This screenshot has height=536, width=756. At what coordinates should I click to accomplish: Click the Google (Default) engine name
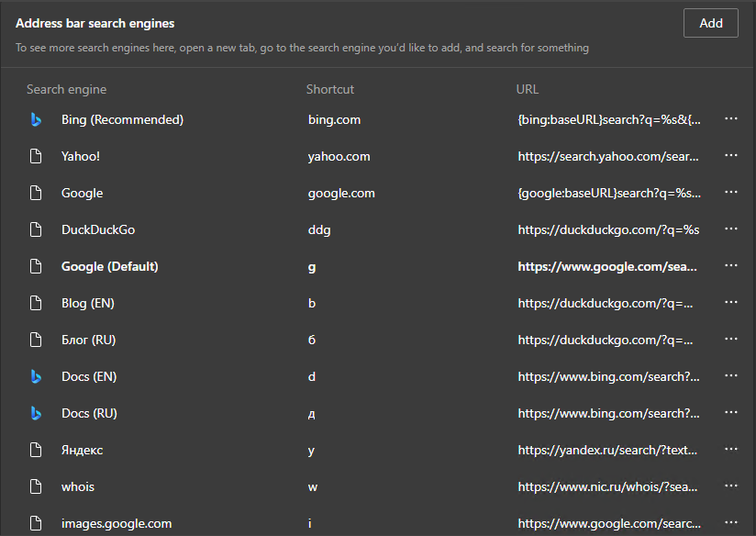(x=110, y=266)
